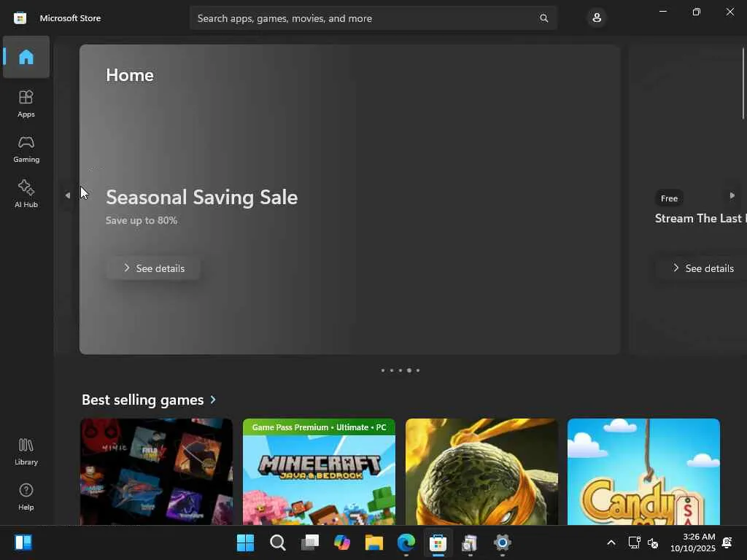Open the Help page
747x560 pixels.
coord(26,497)
